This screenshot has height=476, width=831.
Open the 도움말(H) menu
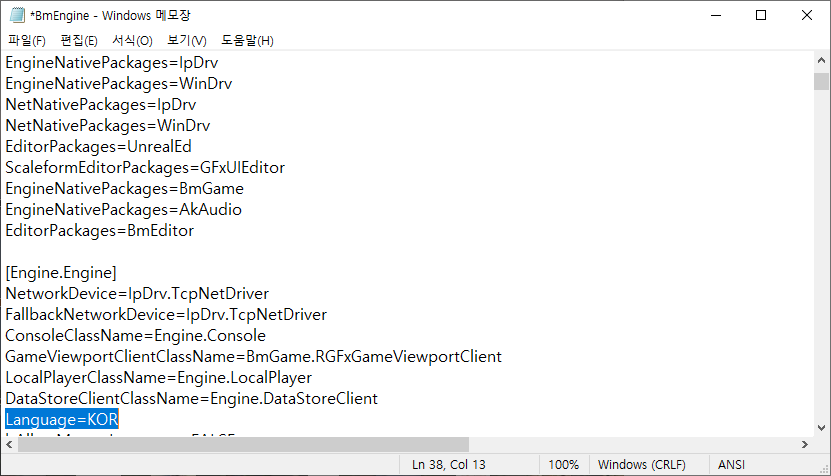[x=247, y=41]
